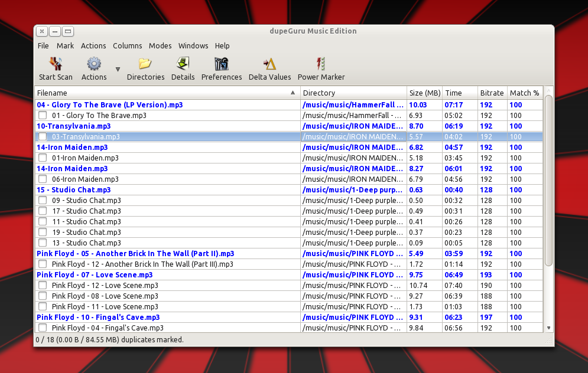This screenshot has width=588, height=373.
Task: Open the Mark menu
Action: (x=65, y=45)
